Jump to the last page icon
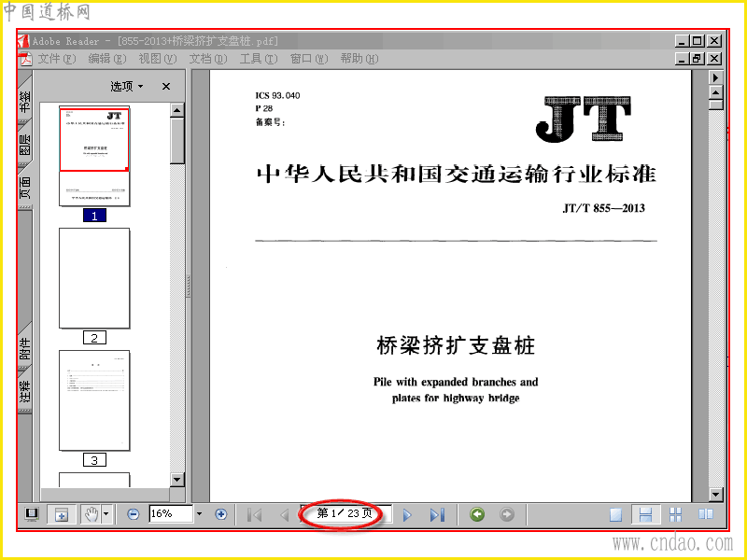Image resolution: width=747 pixels, height=560 pixels. (x=437, y=515)
